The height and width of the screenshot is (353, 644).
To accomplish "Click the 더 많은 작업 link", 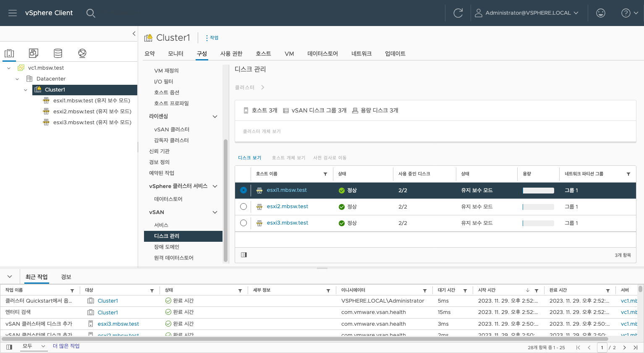I will (66, 346).
